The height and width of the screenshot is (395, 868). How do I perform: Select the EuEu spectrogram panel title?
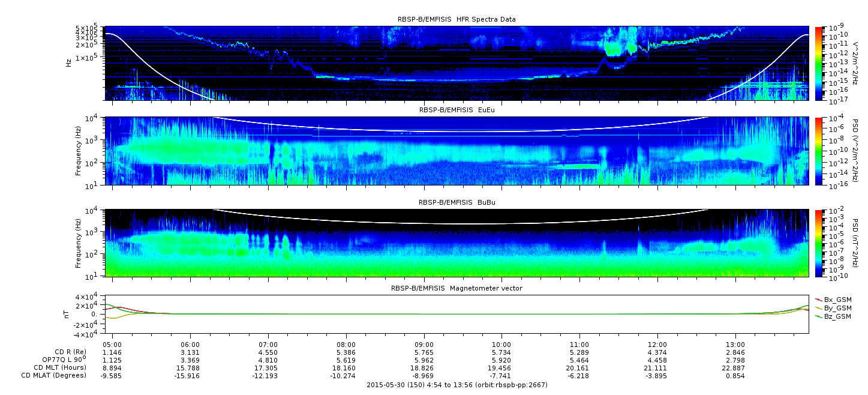pos(456,110)
